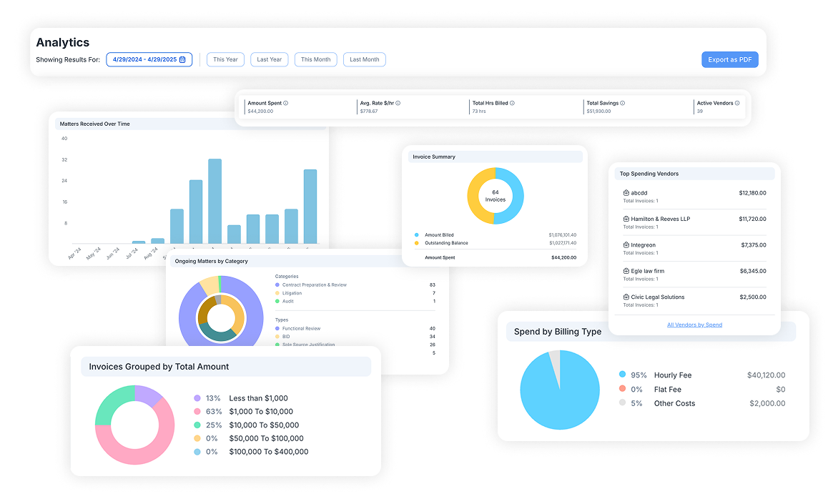
Task: Click the 73 hrs billed value
Action: click(x=478, y=111)
